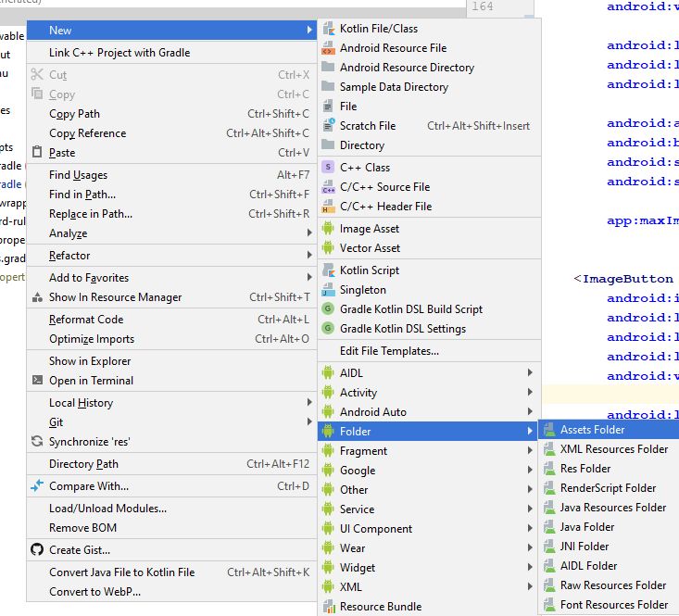Open the Android Auto submenu
The image size is (679, 616).
(430, 411)
